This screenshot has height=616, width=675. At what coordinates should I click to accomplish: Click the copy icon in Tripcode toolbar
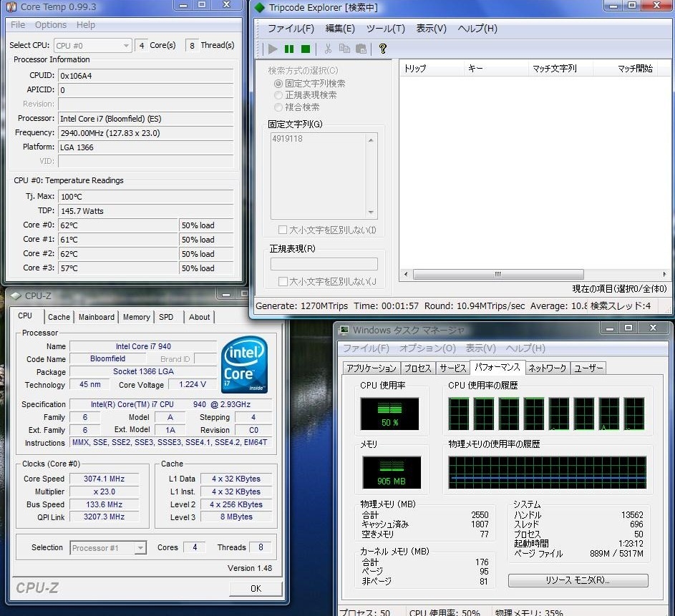(x=344, y=49)
